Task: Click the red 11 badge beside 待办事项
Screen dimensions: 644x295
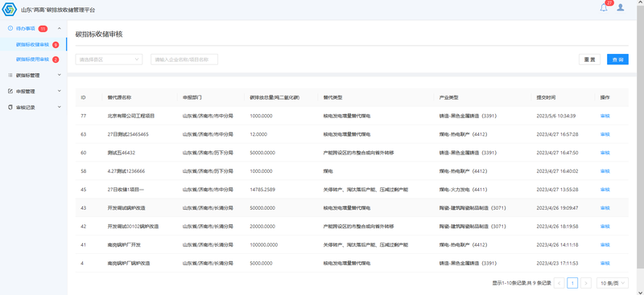Action: pyautogui.click(x=43, y=29)
